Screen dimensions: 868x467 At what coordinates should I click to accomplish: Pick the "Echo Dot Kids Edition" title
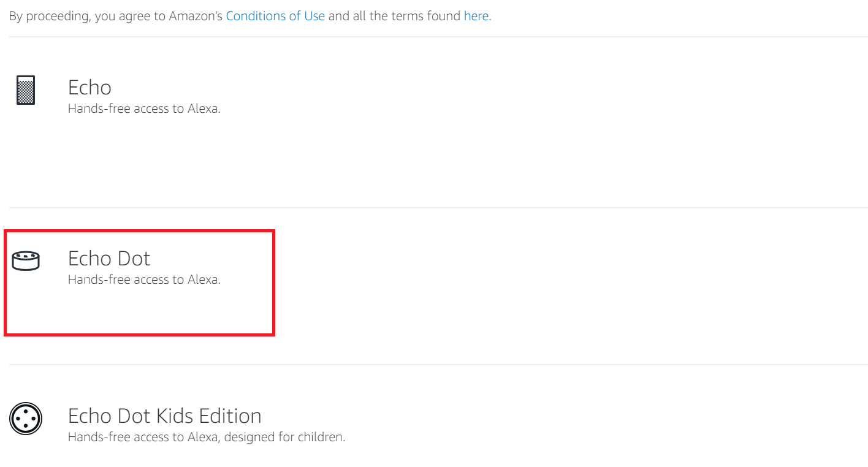164,416
